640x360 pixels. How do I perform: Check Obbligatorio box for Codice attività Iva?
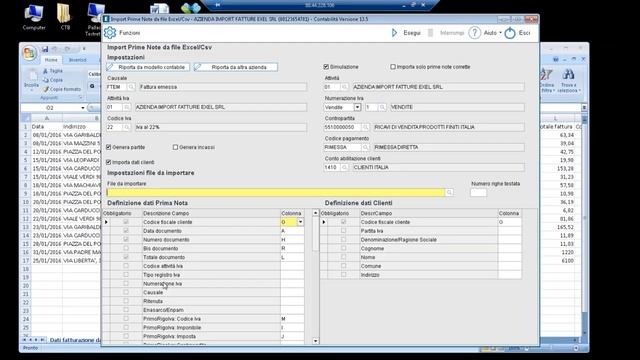click(126, 266)
